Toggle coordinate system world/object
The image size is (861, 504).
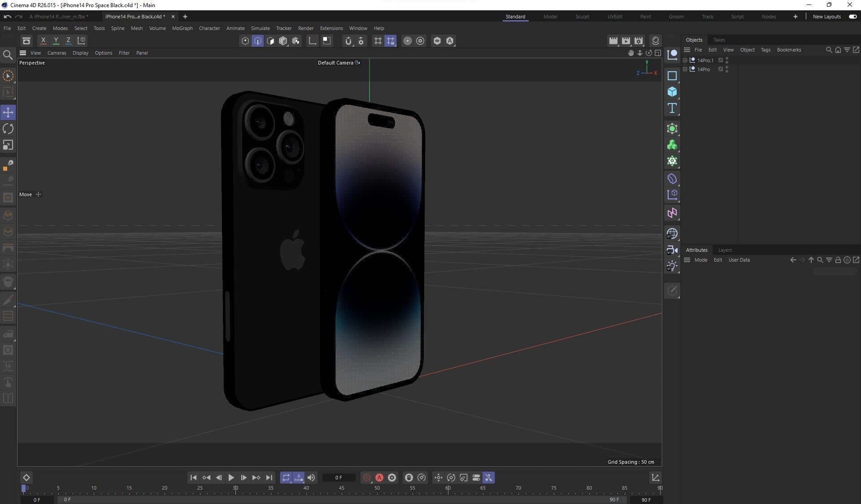tap(81, 40)
